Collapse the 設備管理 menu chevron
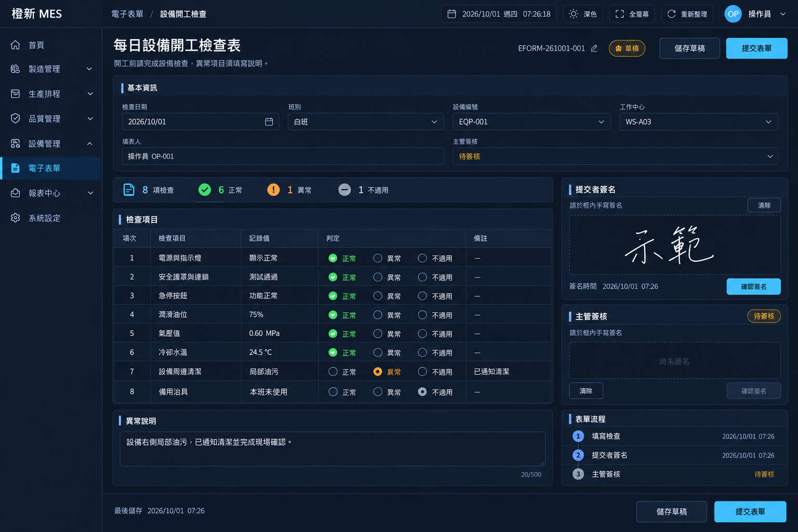Image resolution: width=798 pixels, height=532 pixels. 90,143
